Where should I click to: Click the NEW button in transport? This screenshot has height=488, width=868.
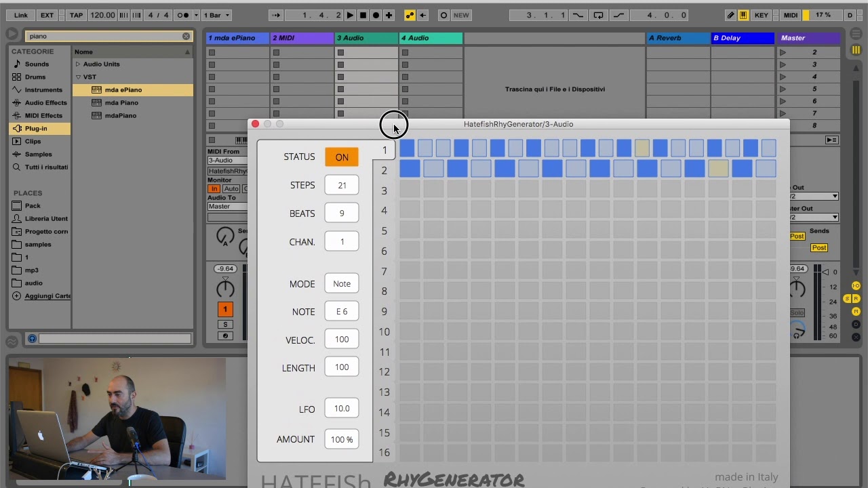coord(461,15)
